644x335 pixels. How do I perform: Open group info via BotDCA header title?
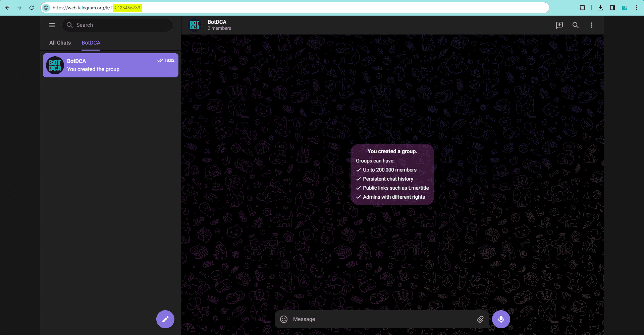click(217, 22)
